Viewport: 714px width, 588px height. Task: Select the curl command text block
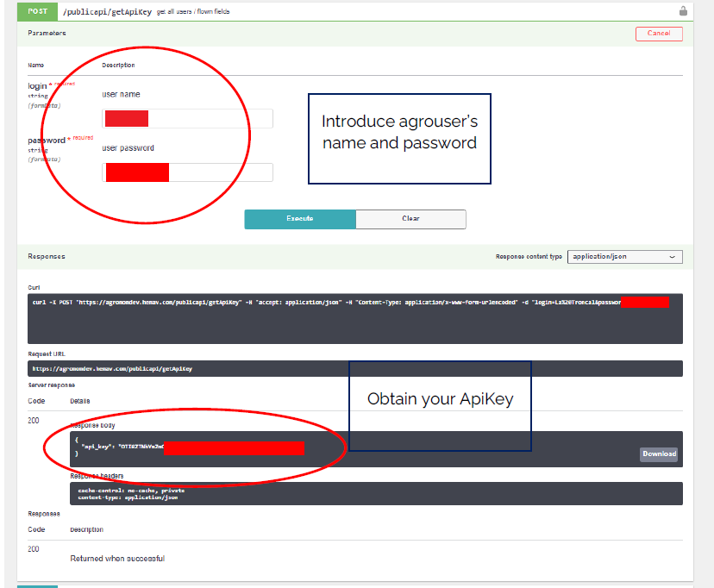tap(355, 319)
